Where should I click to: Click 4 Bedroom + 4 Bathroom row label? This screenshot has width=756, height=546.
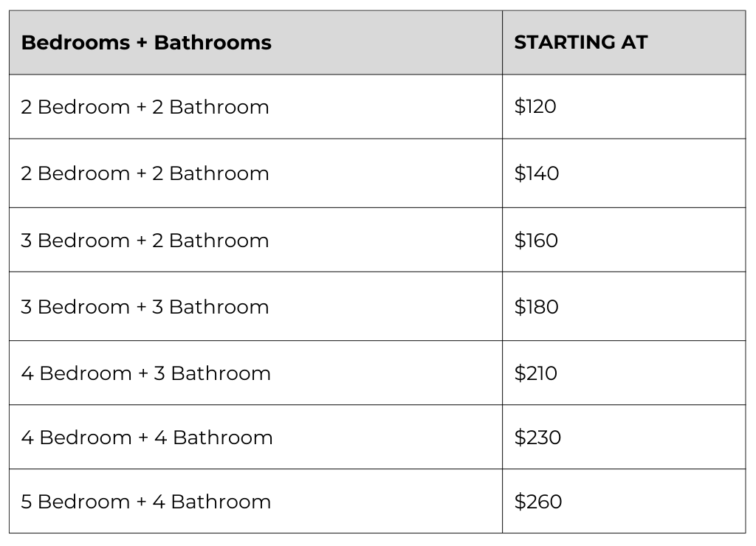tap(147, 437)
